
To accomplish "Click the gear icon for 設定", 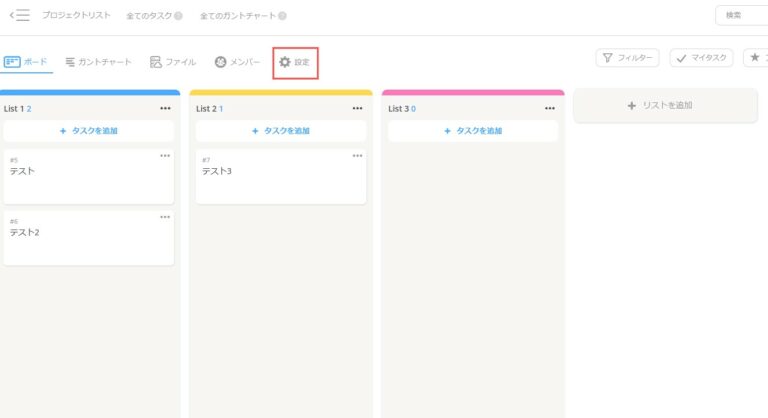I will pos(285,62).
